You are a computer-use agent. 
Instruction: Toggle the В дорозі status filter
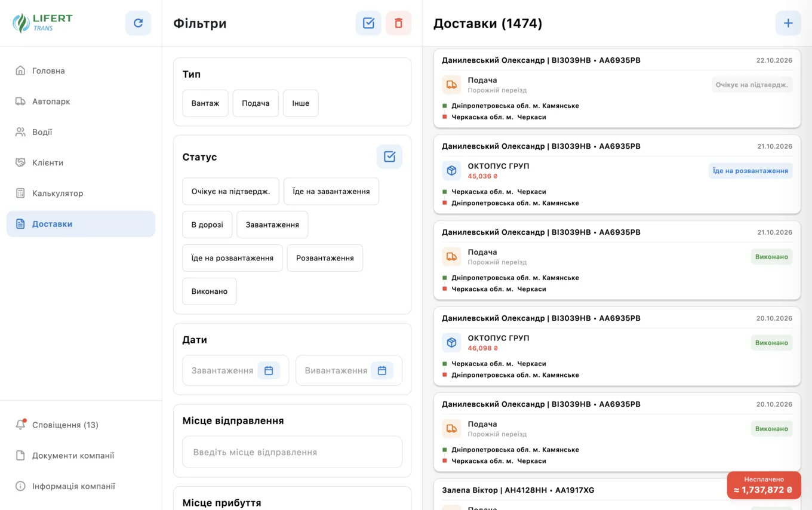(207, 225)
